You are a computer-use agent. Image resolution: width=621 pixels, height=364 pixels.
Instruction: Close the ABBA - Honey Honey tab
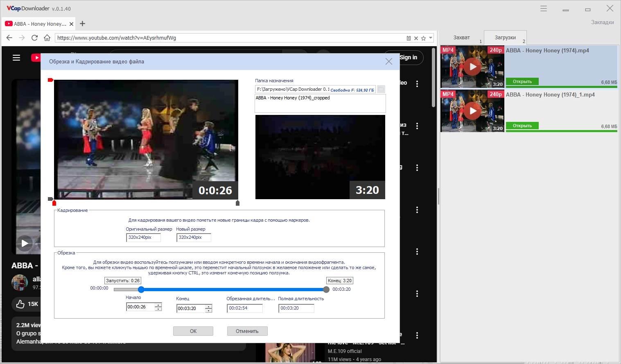coord(71,24)
